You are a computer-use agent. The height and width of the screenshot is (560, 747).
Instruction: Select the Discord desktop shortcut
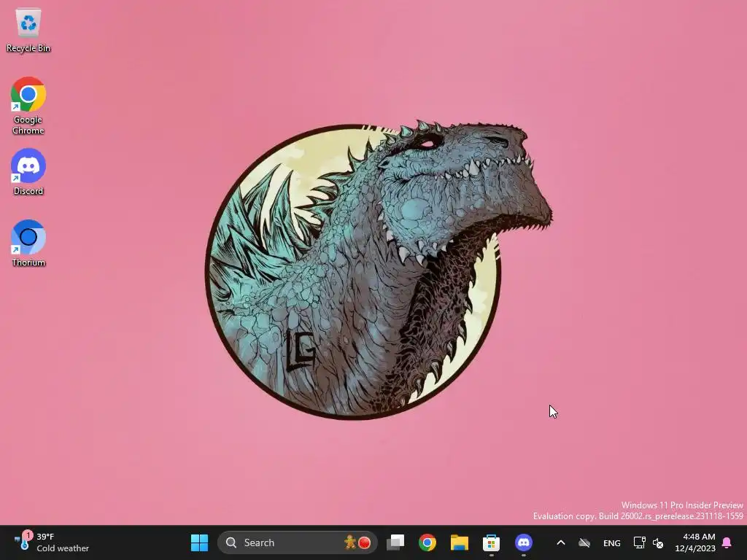pyautogui.click(x=28, y=172)
